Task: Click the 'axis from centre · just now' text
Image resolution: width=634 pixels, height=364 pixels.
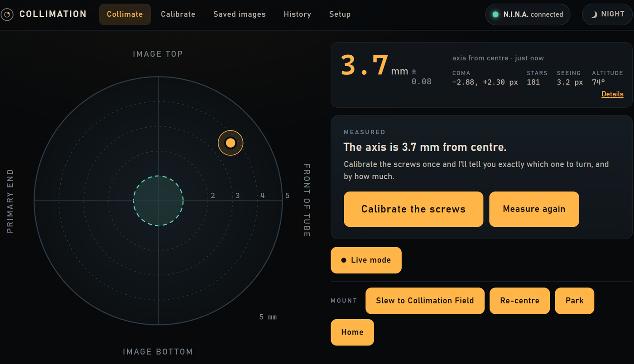Action: [498, 58]
